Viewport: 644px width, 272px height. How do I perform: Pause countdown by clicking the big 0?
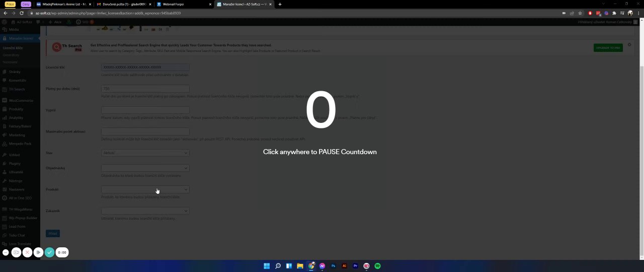click(321, 110)
